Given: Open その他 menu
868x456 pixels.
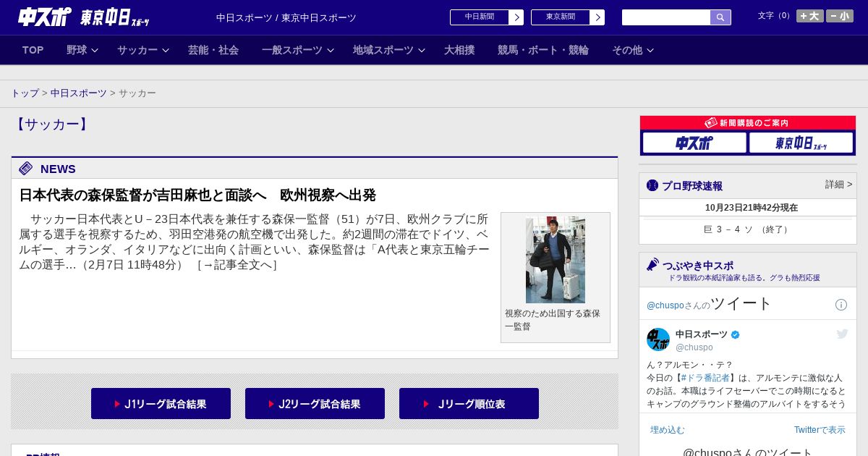Looking at the screenshot, I should click(627, 50).
